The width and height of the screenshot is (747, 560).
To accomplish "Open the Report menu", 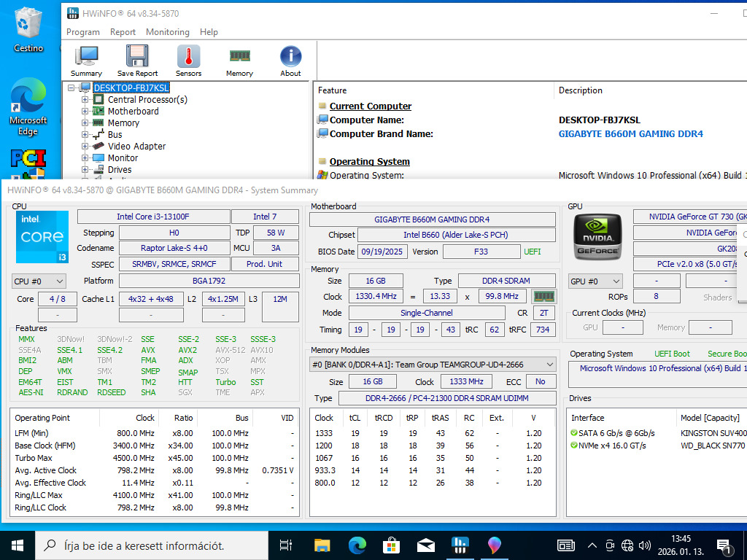I will pyautogui.click(x=123, y=32).
